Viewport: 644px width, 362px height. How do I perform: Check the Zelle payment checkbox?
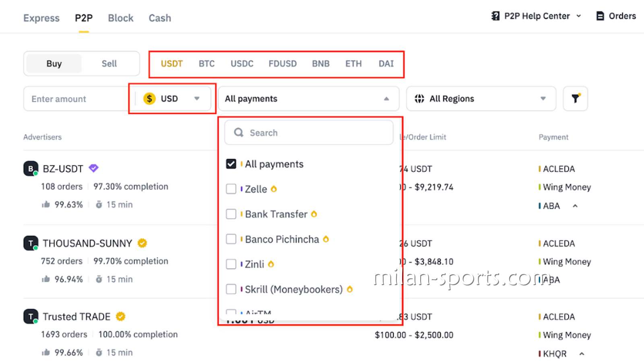click(x=231, y=189)
